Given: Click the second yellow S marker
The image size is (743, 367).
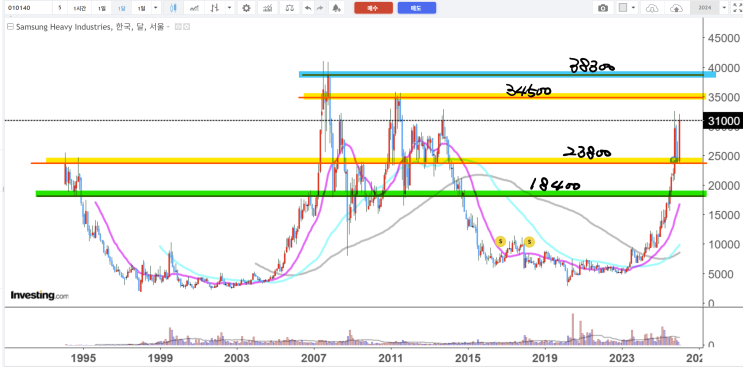Looking at the screenshot, I should click(529, 242).
